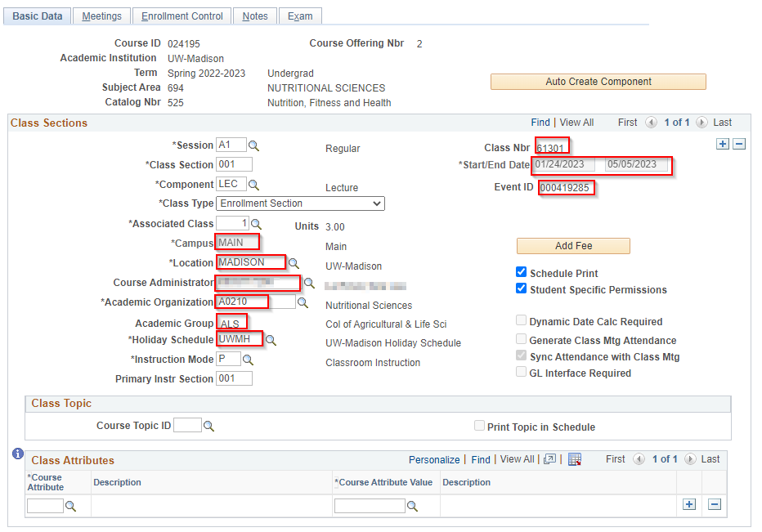
Task: Click Find in Class Sections header
Action: point(540,123)
